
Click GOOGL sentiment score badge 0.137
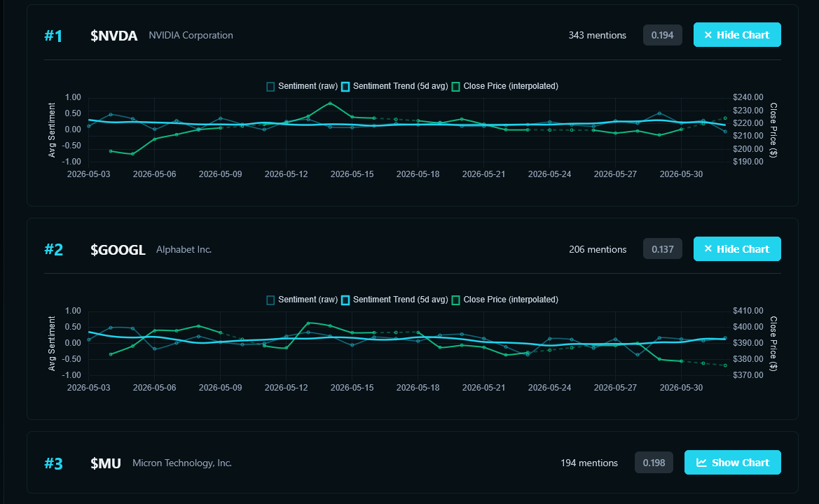[x=662, y=249]
